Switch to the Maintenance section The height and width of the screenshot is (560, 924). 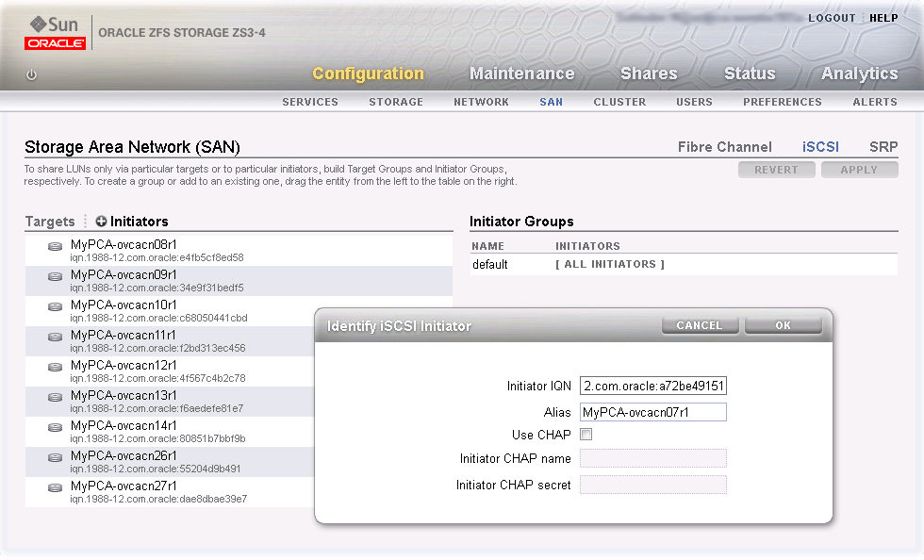pyautogui.click(x=522, y=73)
